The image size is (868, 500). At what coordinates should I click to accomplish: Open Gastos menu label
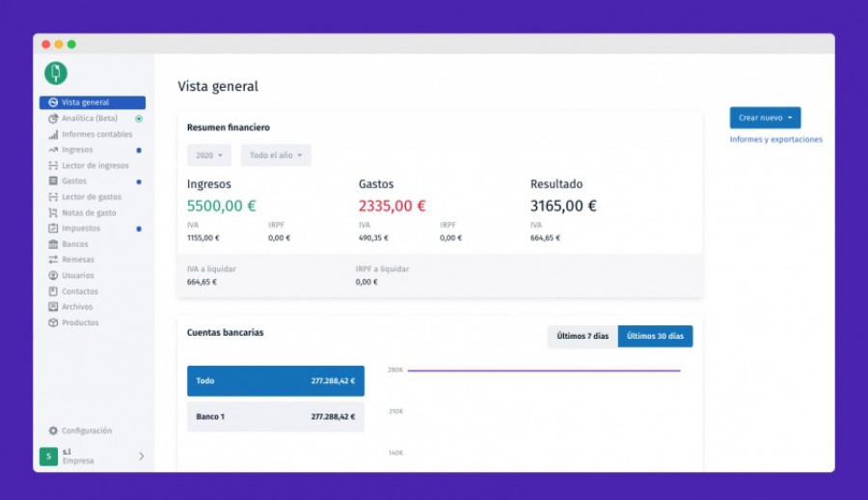74,181
